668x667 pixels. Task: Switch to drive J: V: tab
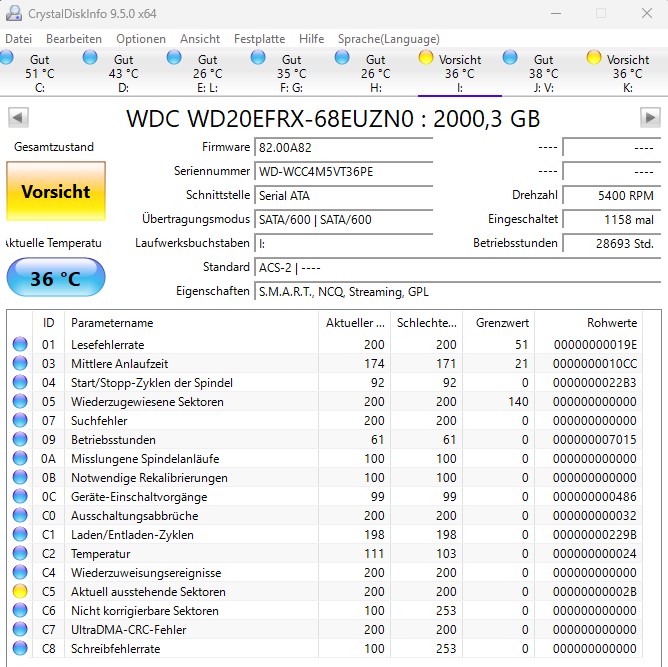(542, 72)
